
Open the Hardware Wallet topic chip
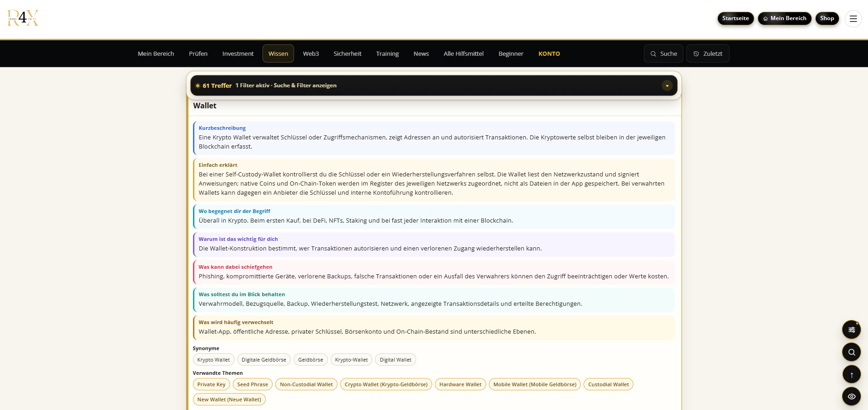click(x=460, y=384)
